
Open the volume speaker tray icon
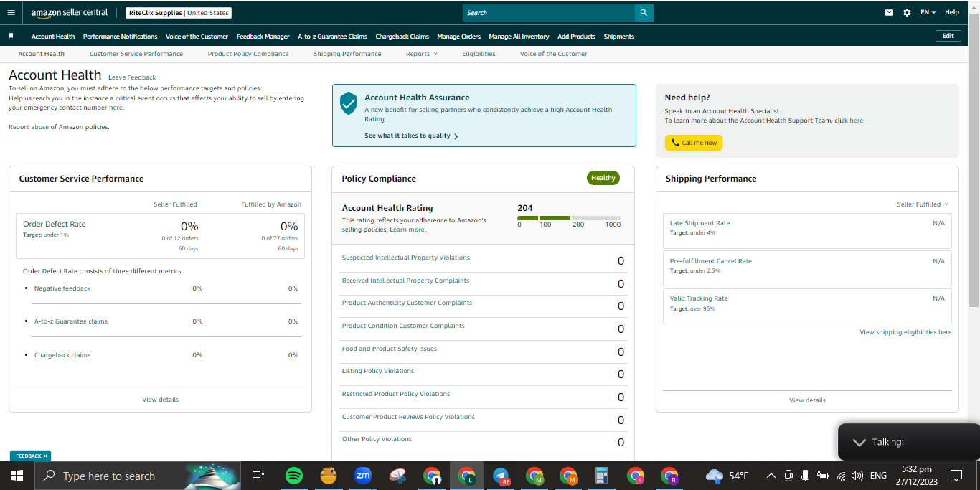tap(857, 476)
